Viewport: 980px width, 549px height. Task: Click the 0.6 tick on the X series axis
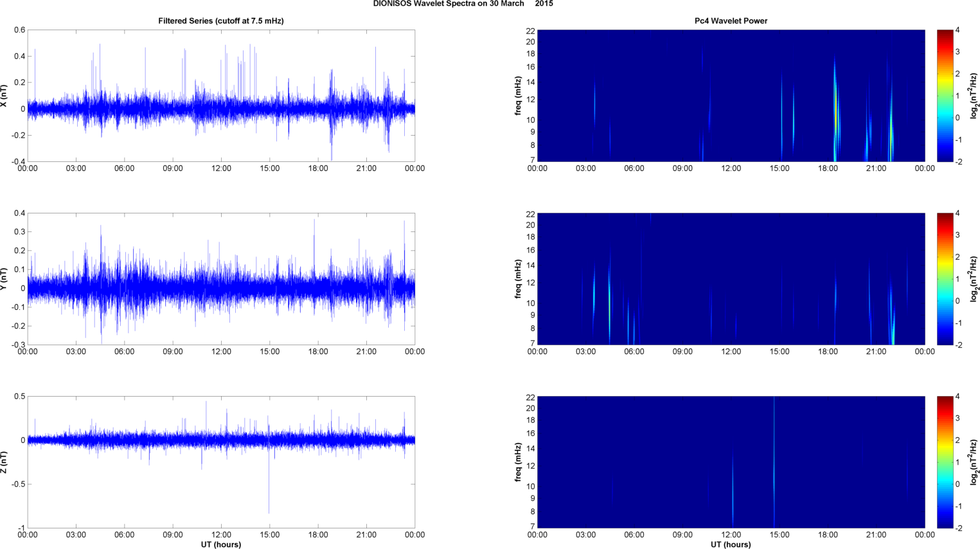[20, 30]
